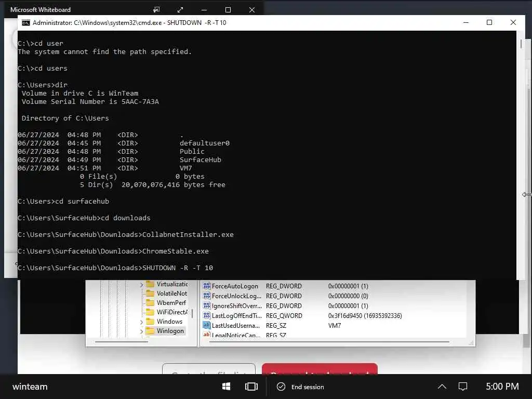
Task: Select the ForceAutoLogon registry value
Action: pos(235,286)
